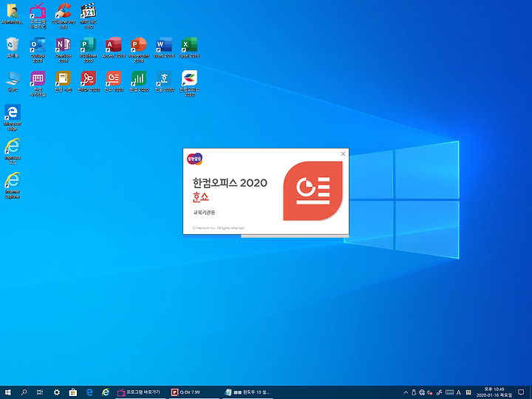Click the Hanshow logo on splash screen
The width and height of the screenshot is (532, 399).
313,191
